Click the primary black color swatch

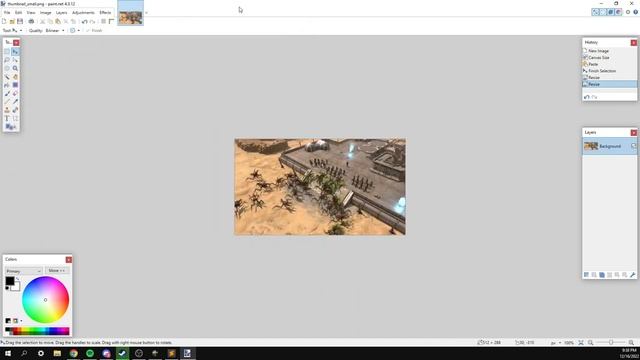(9, 281)
